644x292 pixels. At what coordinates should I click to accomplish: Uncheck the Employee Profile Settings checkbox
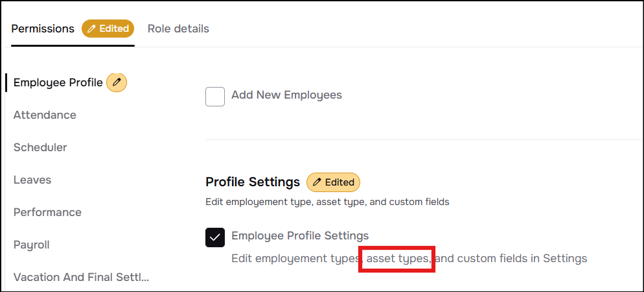click(215, 237)
